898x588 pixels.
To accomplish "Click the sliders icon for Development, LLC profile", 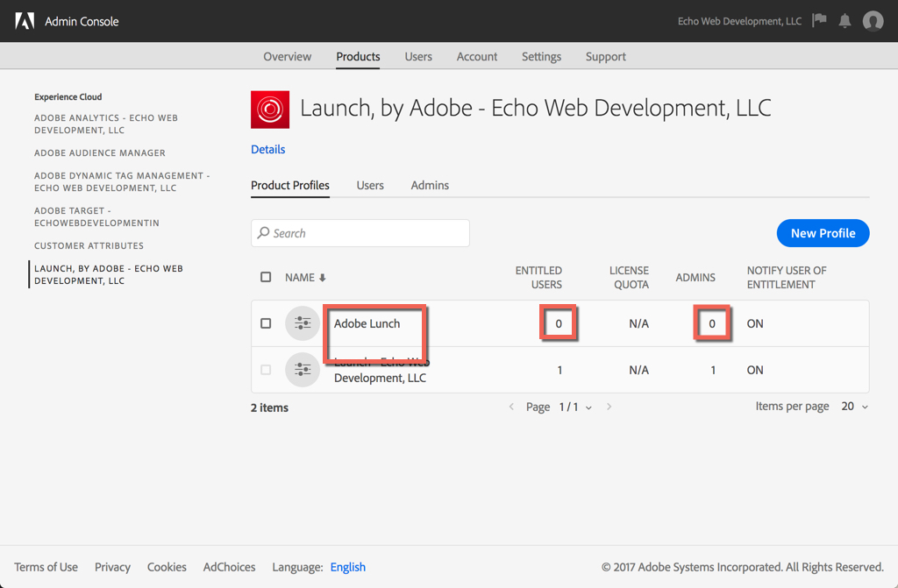I will (x=303, y=370).
